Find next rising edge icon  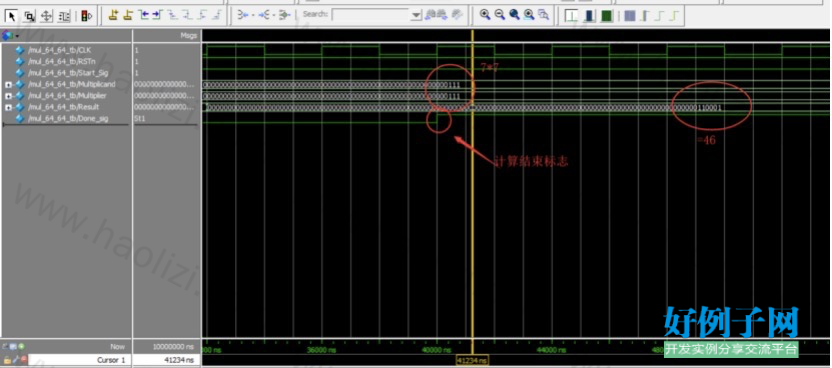tap(215, 15)
